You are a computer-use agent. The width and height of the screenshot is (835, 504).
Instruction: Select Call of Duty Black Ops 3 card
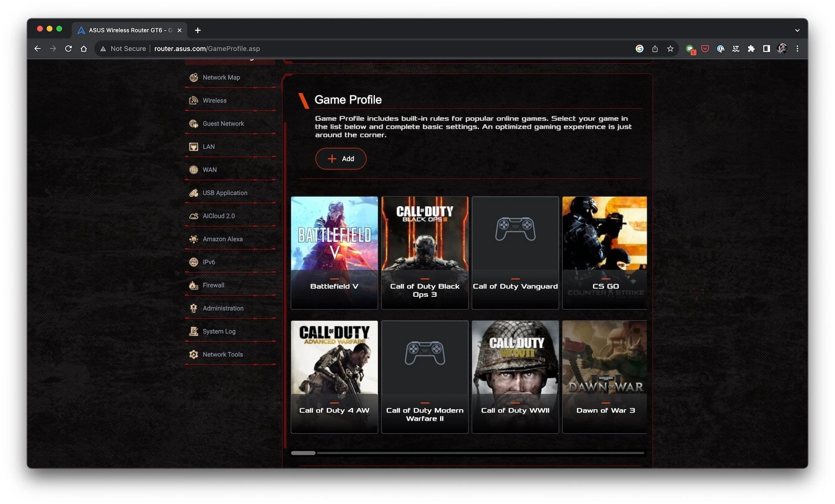click(424, 253)
